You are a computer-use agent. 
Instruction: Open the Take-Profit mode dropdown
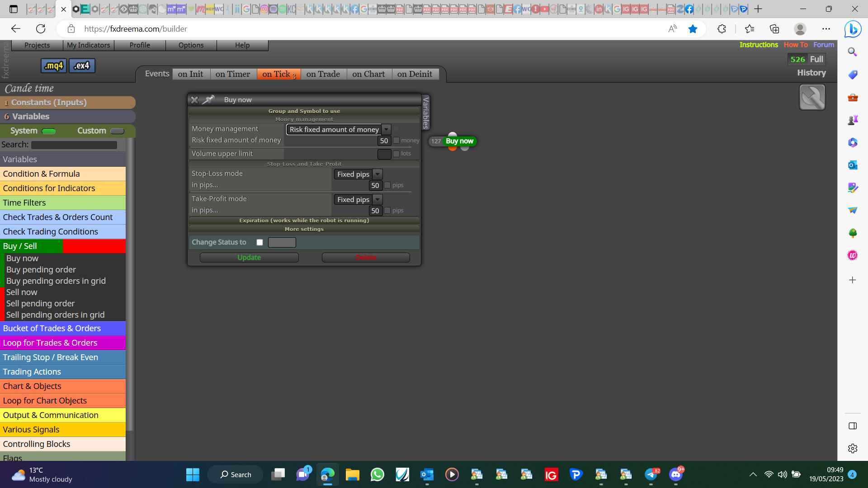pyautogui.click(x=358, y=199)
